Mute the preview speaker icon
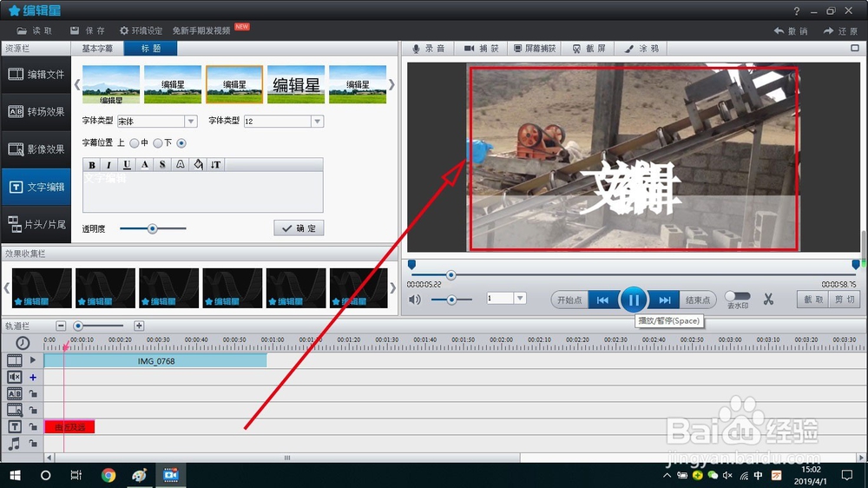This screenshot has height=488, width=868. tap(415, 300)
